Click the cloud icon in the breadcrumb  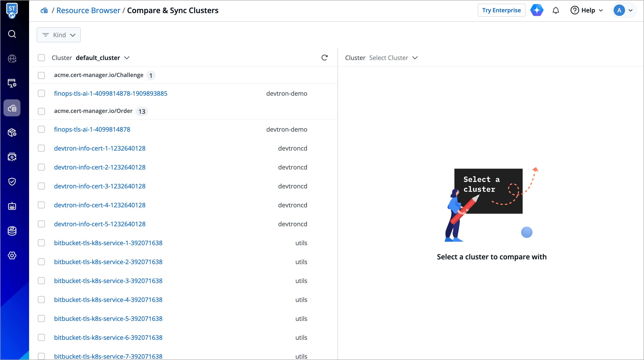tap(44, 11)
